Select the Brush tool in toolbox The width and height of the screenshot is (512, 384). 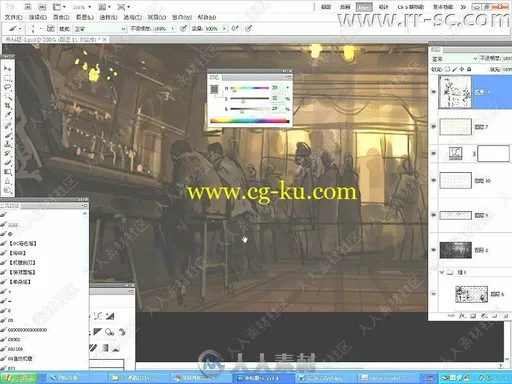click(x=7, y=135)
